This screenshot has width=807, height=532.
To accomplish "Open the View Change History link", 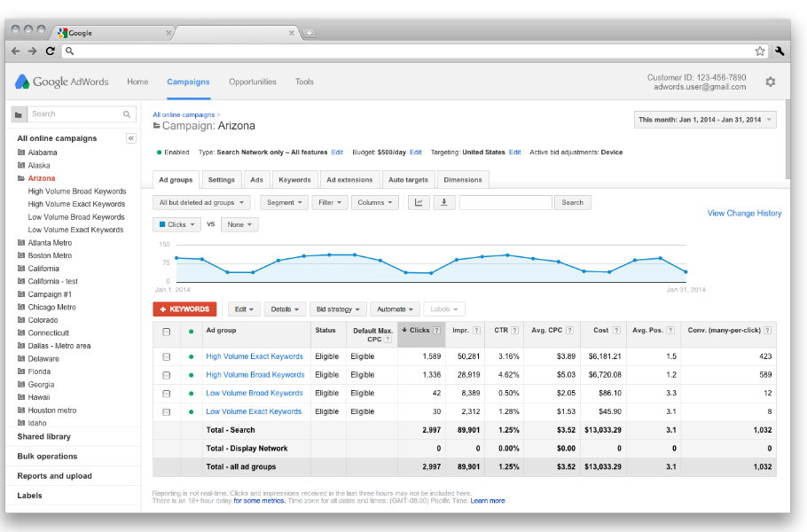I will (x=744, y=213).
